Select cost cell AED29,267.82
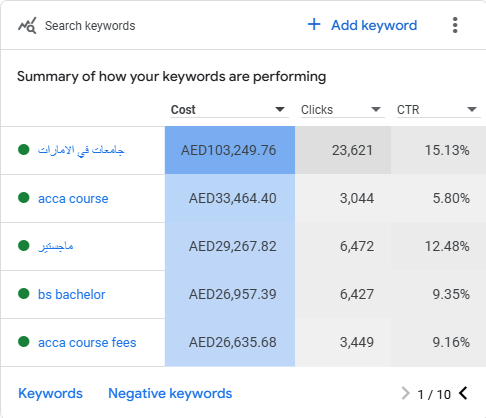486x418 pixels. [x=230, y=246]
